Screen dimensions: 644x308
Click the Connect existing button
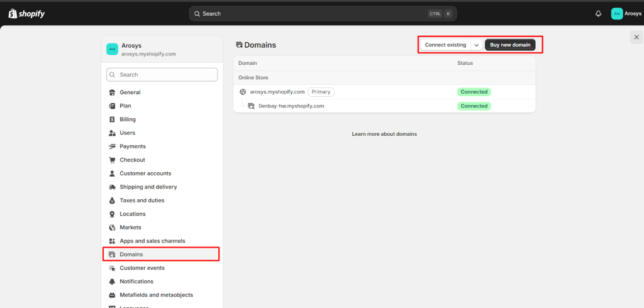click(x=445, y=45)
